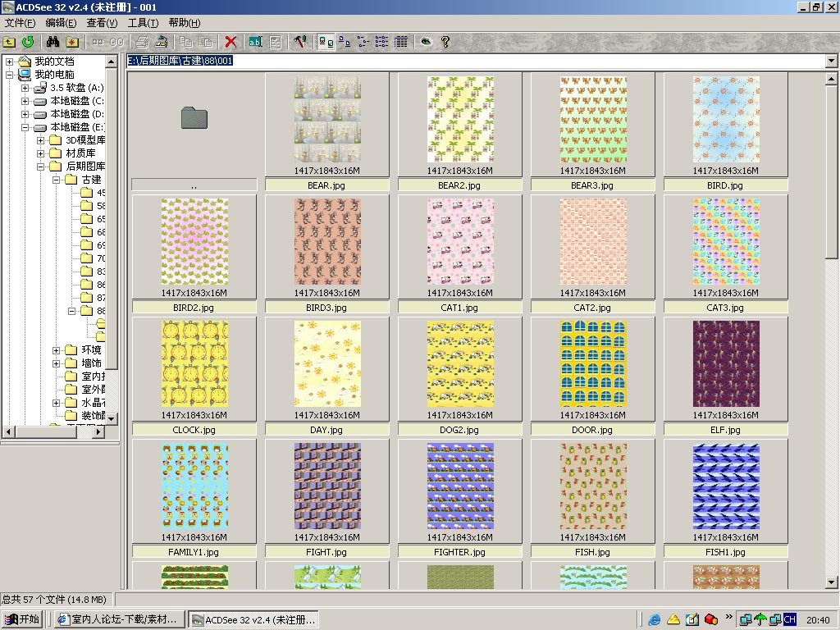Open the 文件(F) menu
This screenshot has width=840, height=630.
tap(20, 22)
